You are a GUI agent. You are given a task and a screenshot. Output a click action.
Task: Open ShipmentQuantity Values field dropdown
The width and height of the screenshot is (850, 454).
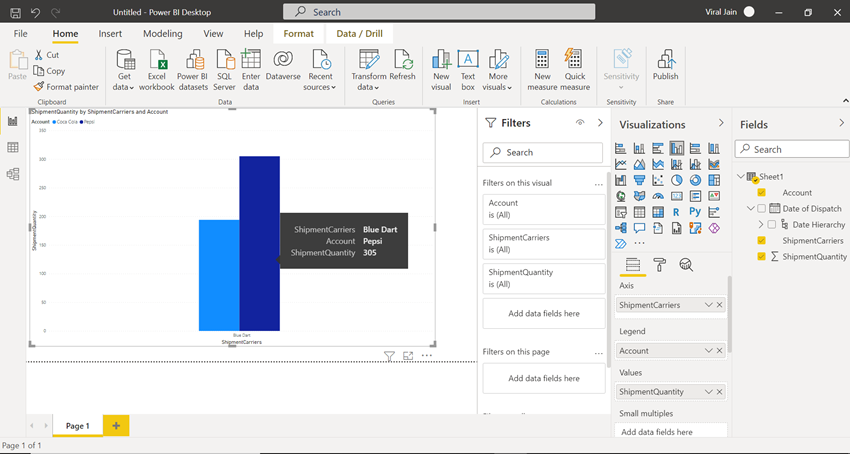(708, 392)
